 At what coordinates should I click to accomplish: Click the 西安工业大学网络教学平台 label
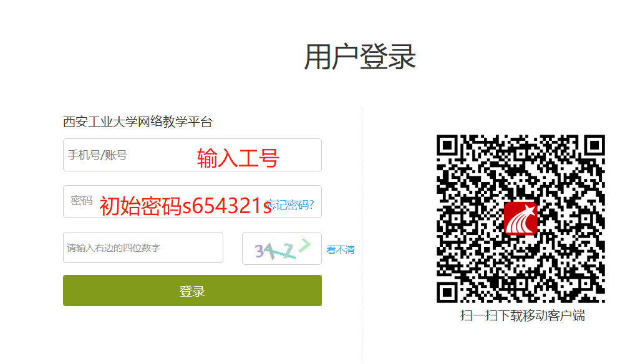(x=138, y=122)
